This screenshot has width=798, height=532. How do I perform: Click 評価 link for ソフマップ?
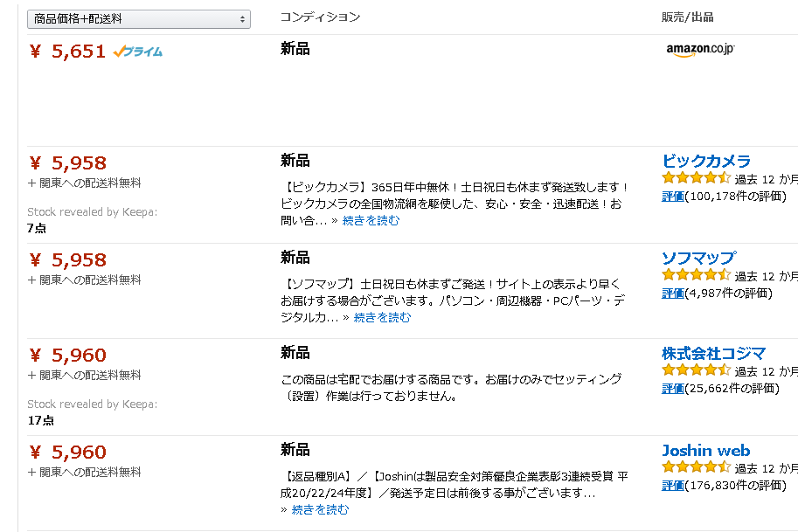(x=673, y=294)
